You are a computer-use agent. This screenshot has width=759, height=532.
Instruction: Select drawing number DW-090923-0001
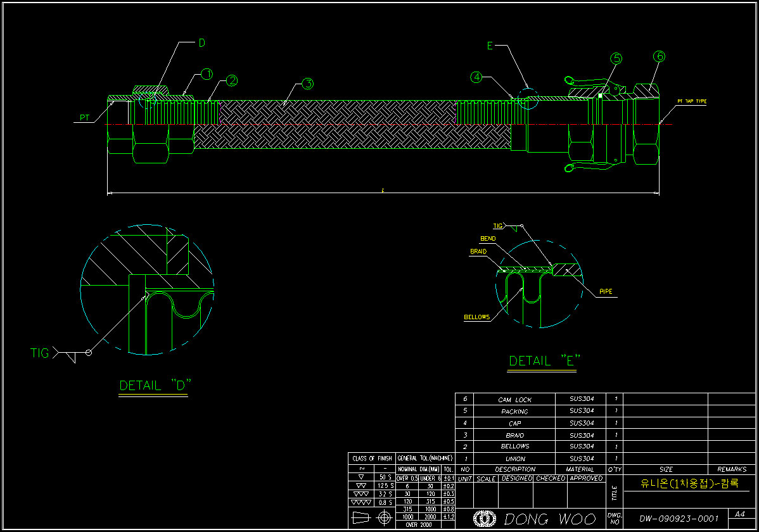[x=679, y=518]
